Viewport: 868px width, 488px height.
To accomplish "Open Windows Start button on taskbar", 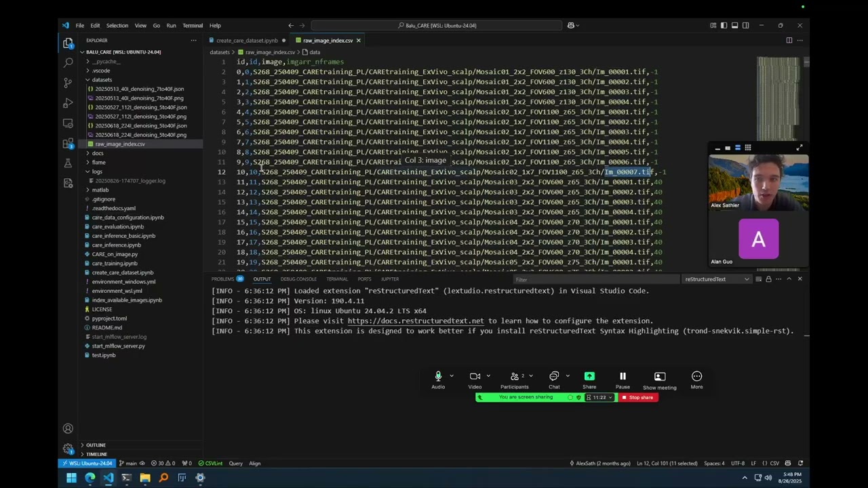I will click(71, 478).
